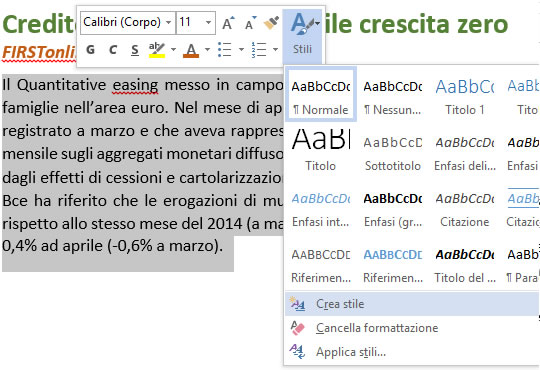The height and width of the screenshot is (370, 540).
Task: Open font color dropdown arrow
Action: point(207,50)
